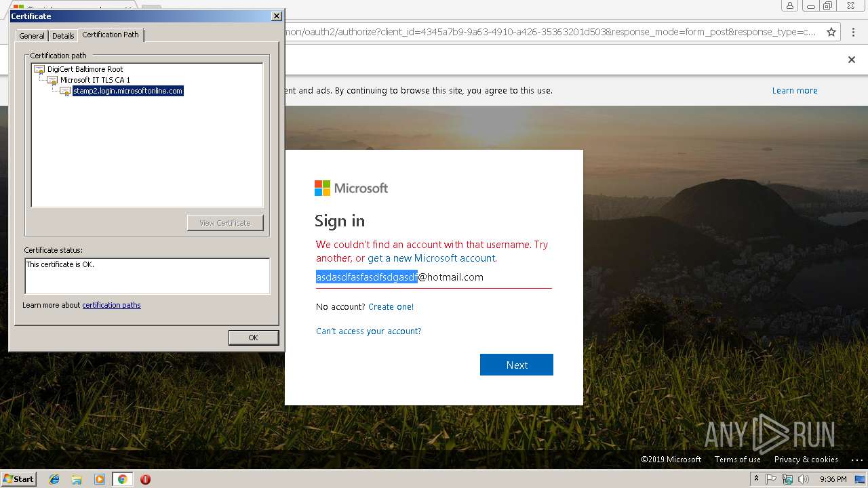Open get a new Microsoft account link
The height and width of the screenshot is (488, 868).
click(x=431, y=258)
